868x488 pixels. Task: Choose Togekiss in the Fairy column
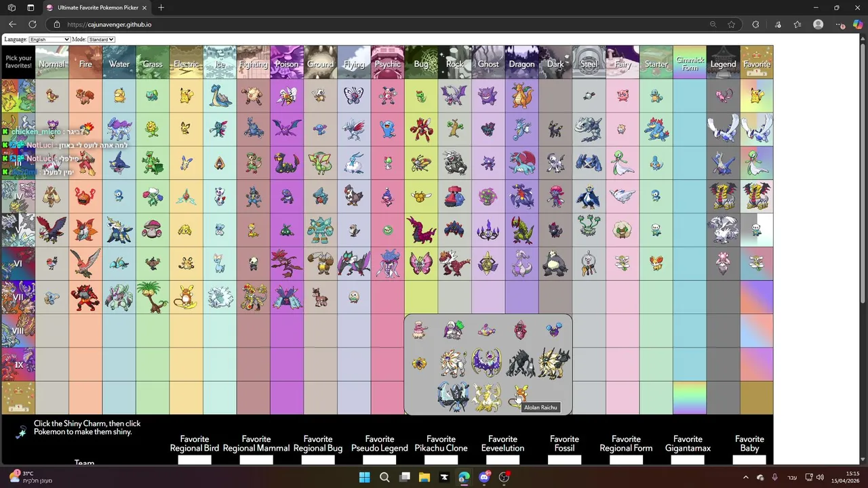pos(623,197)
